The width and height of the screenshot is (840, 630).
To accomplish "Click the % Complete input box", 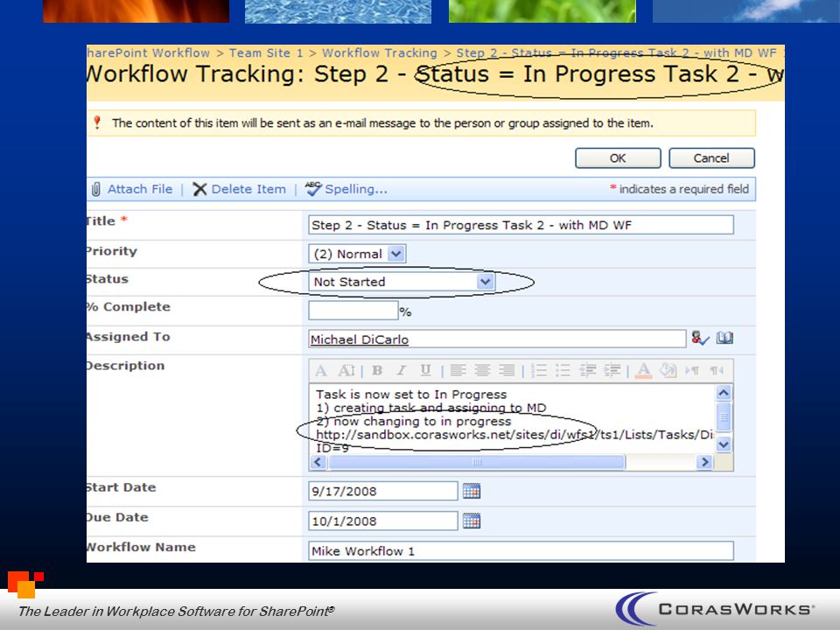I will pyautogui.click(x=353, y=310).
